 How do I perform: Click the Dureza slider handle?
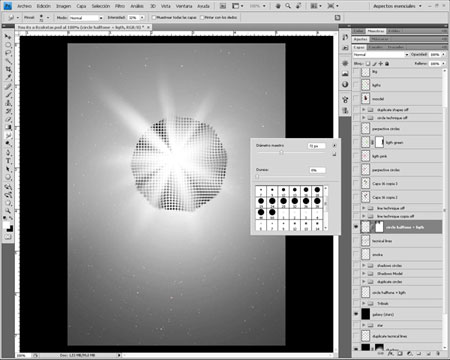coord(257,176)
